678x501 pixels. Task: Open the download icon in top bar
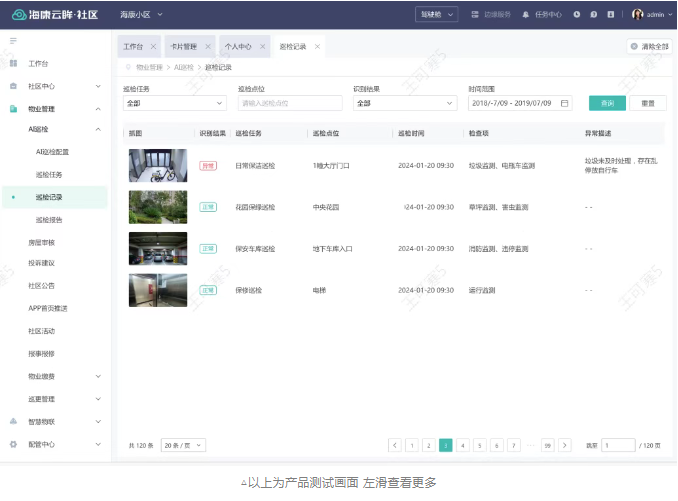(609, 15)
